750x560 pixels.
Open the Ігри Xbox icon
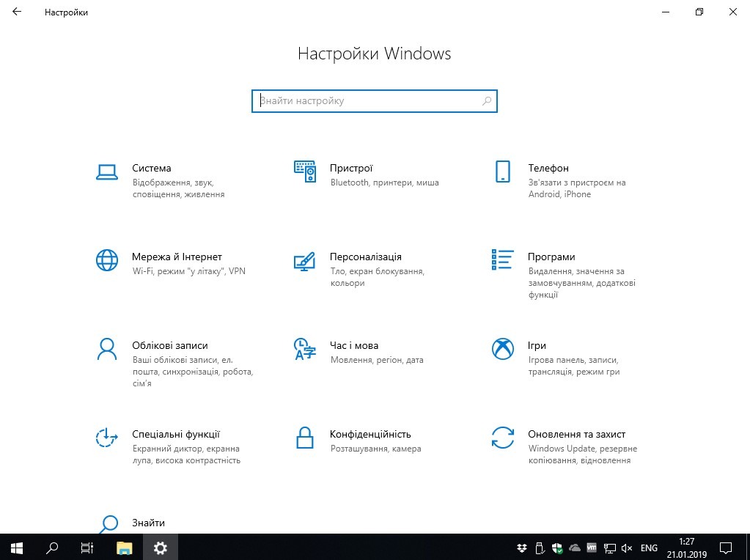coord(503,349)
